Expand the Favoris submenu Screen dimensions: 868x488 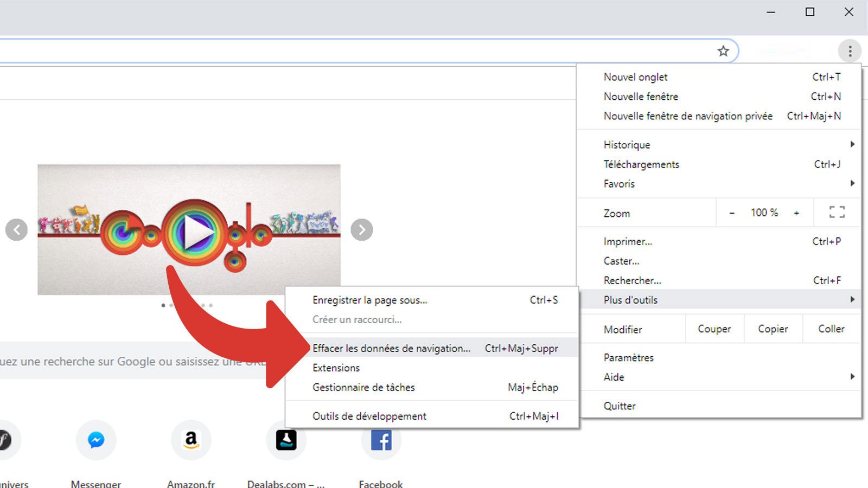click(x=705, y=184)
